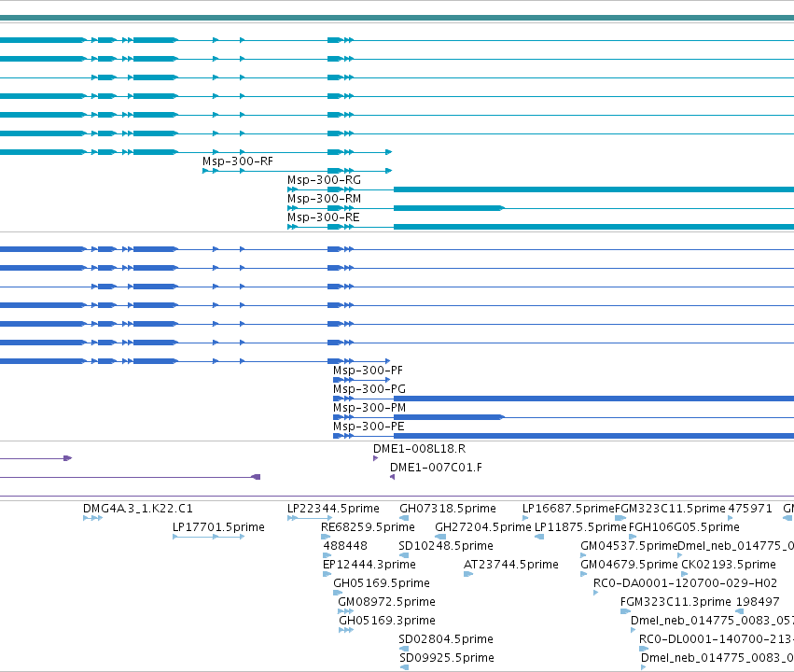Click the LP11875.5prime EST label
Viewport: 794px width, 672px height.
(x=580, y=527)
